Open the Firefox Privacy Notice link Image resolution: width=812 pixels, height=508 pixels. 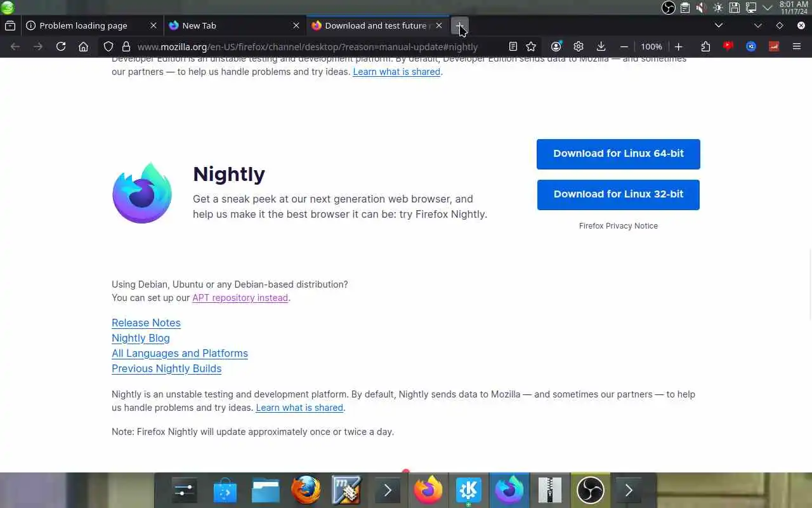click(x=619, y=226)
